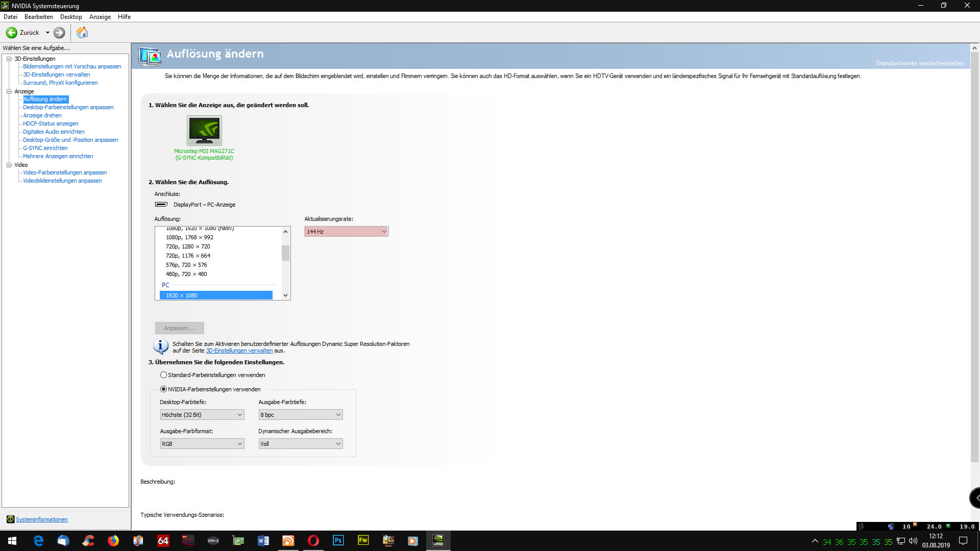Select 720p, 1280 × 720 resolution entry
Image resolution: width=980 pixels, height=551 pixels.
pos(188,246)
